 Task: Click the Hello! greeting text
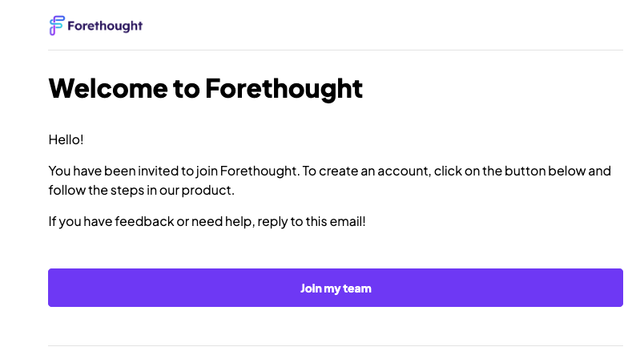click(66, 139)
